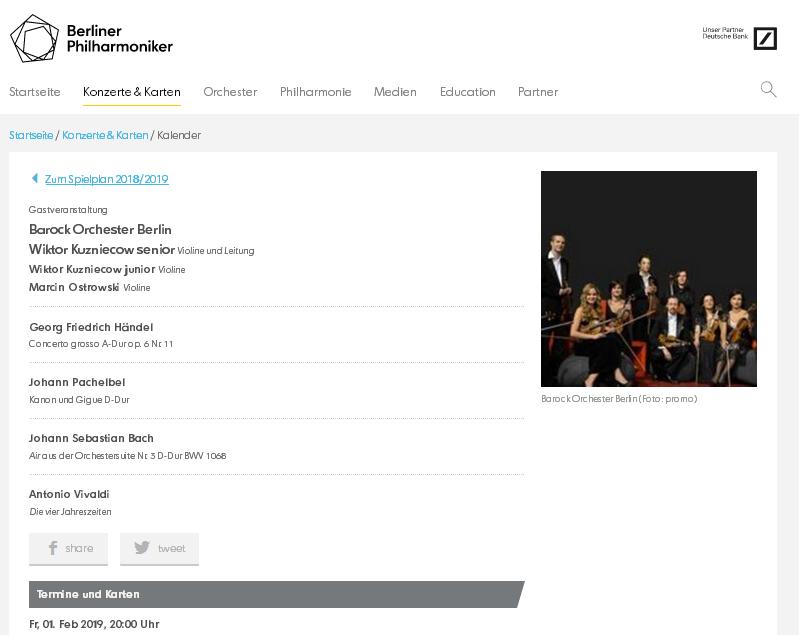Open the Medien navigation item
The height and width of the screenshot is (635, 799).
(395, 92)
